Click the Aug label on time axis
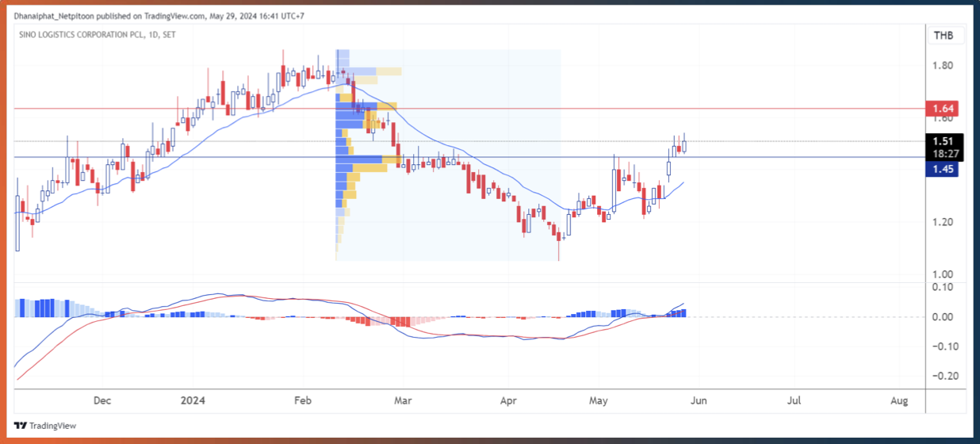Screen dimensions: 980x444 click(898, 401)
